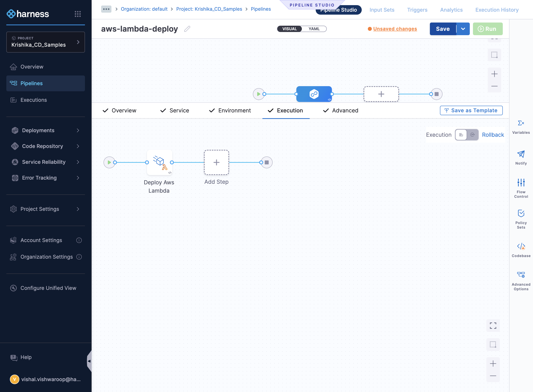Show Account Settings info icon
Image resolution: width=533 pixels, height=392 pixels.
[79, 240]
